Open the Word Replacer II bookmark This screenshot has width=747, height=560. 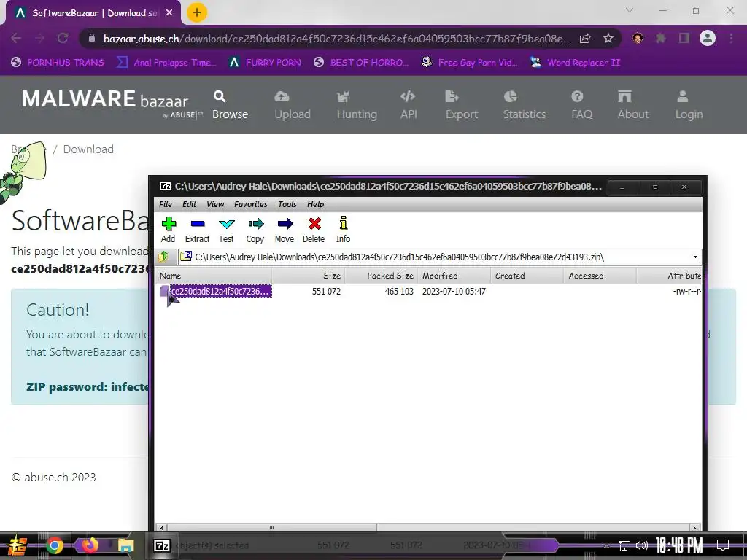point(575,63)
